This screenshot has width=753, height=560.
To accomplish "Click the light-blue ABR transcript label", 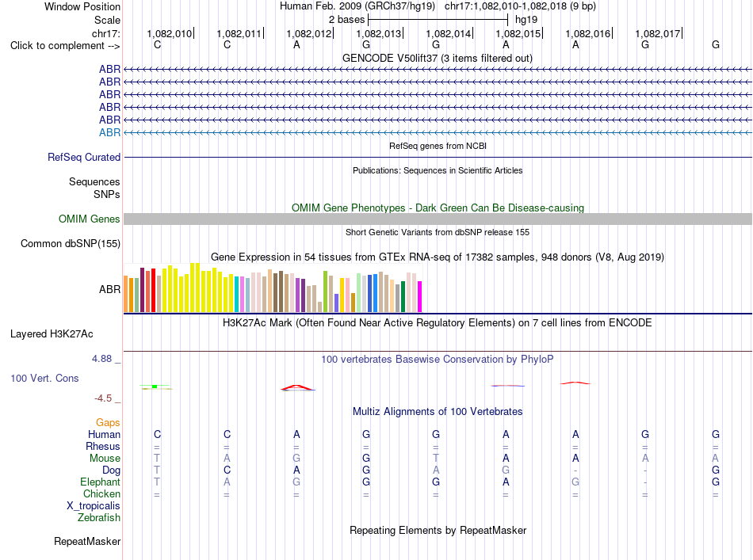I will click(x=109, y=132).
